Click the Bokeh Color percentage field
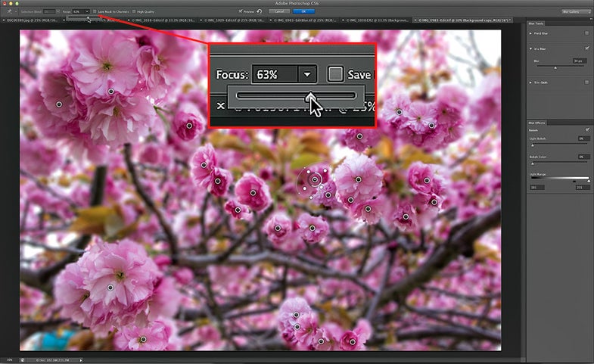594x364 pixels. [583, 157]
